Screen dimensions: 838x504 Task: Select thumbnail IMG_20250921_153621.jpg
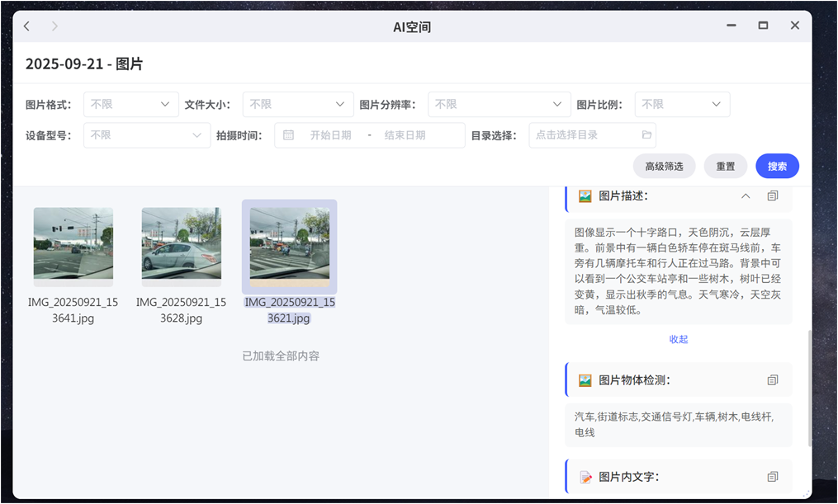pyautogui.click(x=290, y=247)
